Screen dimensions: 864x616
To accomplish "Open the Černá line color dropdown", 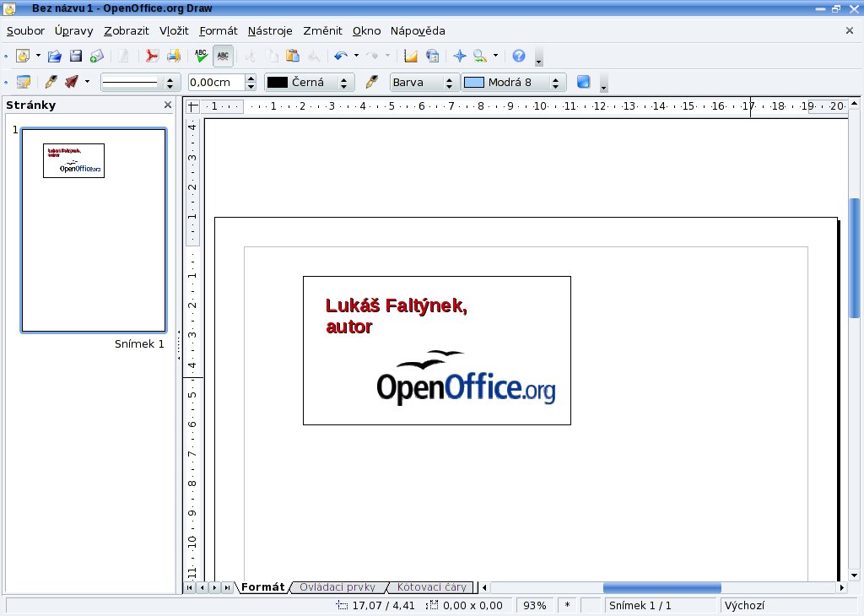I will pos(309,83).
